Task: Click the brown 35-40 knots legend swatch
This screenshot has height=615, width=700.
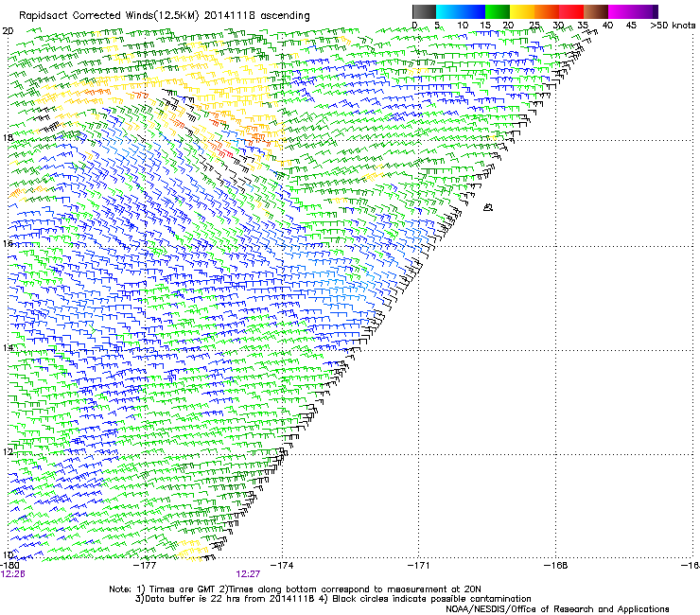Action: pos(596,11)
